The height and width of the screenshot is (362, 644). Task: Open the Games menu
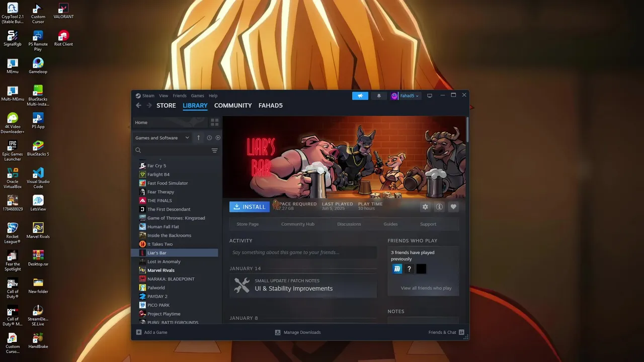[197, 96]
